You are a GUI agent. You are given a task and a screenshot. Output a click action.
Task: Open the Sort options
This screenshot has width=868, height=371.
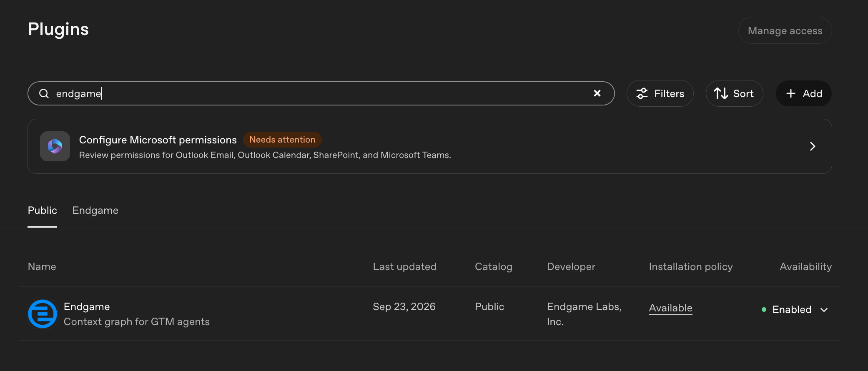[734, 93]
